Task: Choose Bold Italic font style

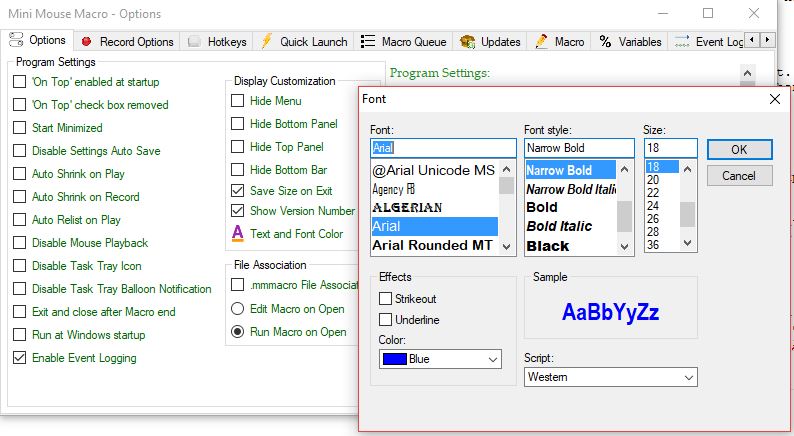Action: (x=559, y=226)
